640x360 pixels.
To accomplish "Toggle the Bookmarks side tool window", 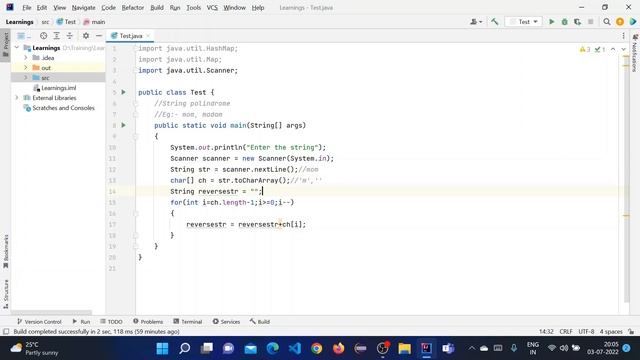I will (5, 251).
